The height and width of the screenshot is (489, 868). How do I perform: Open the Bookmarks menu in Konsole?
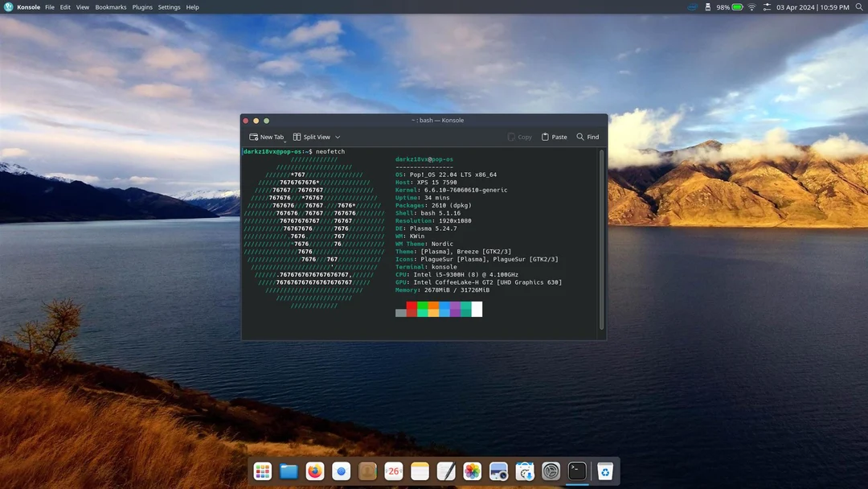[111, 6]
